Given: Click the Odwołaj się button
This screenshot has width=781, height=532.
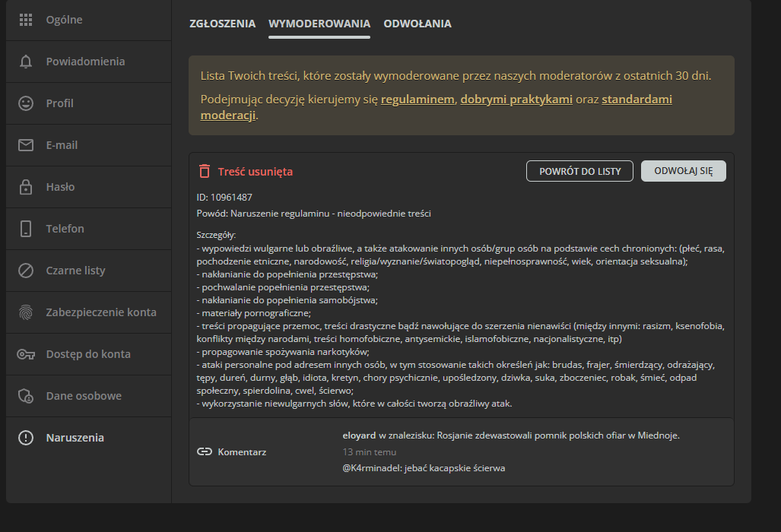Looking at the screenshot, I should pos(683,171).
